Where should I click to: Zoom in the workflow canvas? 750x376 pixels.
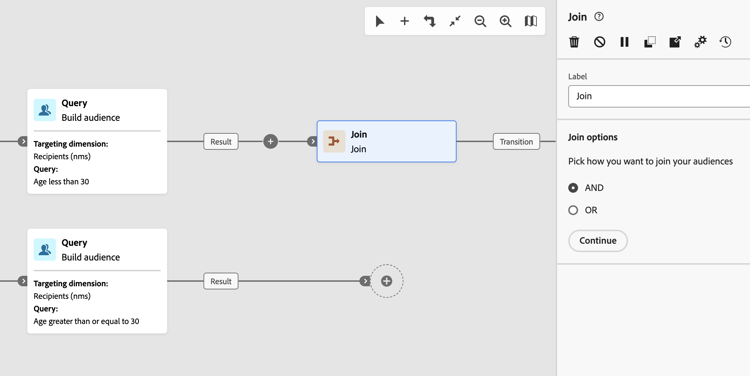506,21
